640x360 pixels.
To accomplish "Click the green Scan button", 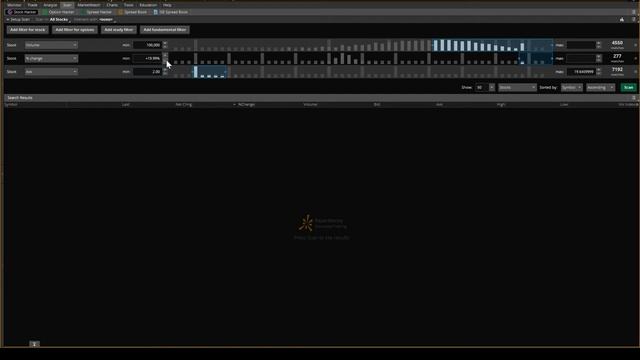I will point(628,87).
